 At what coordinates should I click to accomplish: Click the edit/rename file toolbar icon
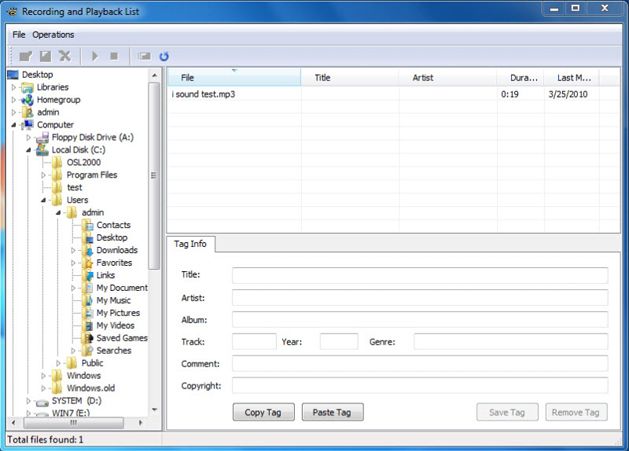click(x=26, y=56)
